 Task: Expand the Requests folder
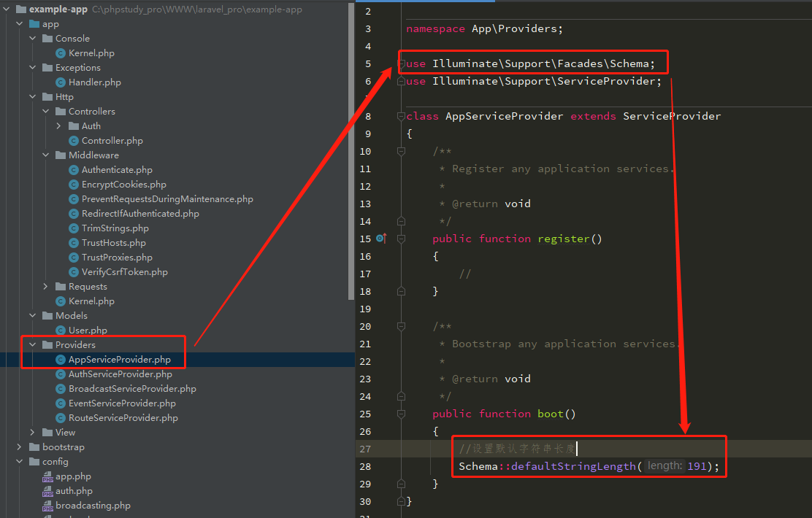(45, 287)
